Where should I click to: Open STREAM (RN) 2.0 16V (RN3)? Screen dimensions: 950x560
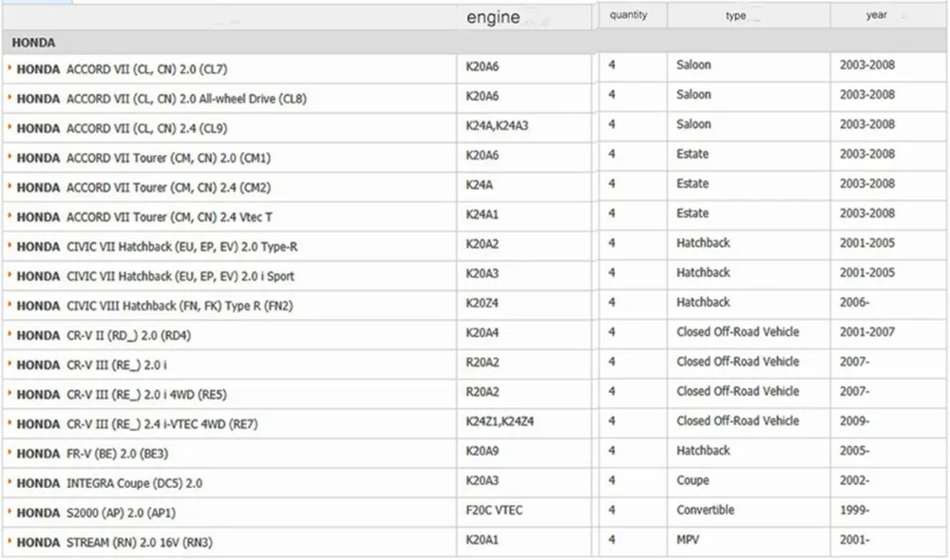point(140,544)
